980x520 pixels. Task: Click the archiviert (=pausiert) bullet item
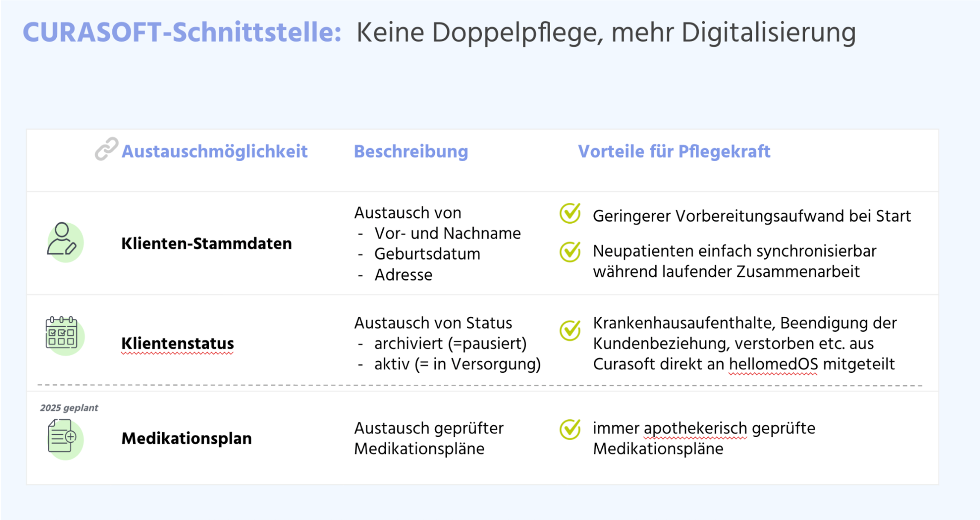click(450, 344)
